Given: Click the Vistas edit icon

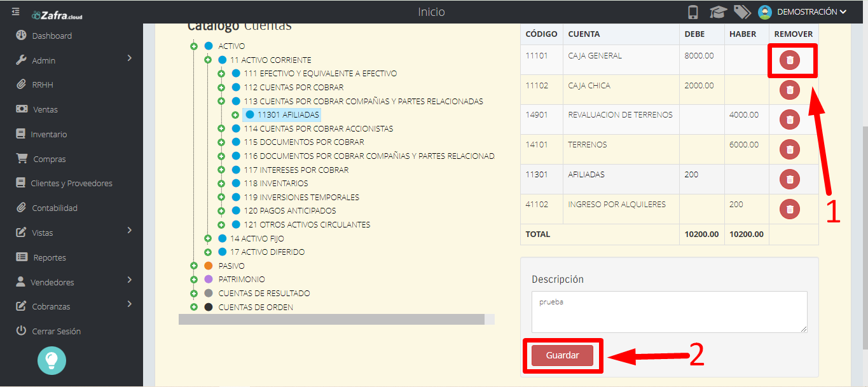Looking at the screenshot, I should click(x=21, y=233).
